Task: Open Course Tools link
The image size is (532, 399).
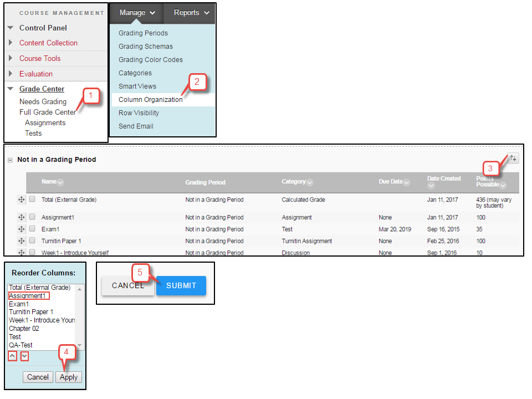Action: click(40, 58)
